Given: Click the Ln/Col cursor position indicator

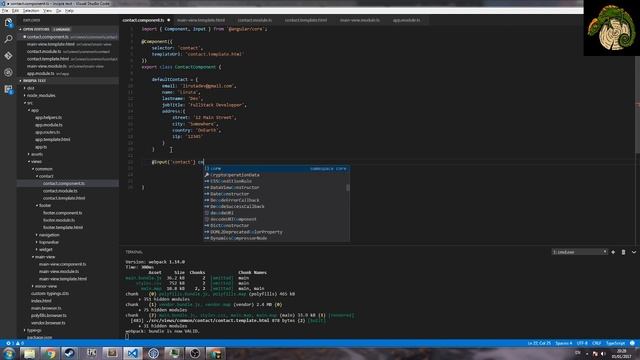Looking at the screenshot, I should tap(539, 343).
